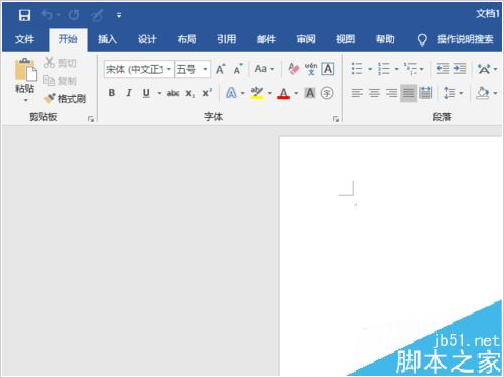This screenshot has width=504, height=378.
Task: Click the decrease indent icon
Action: tap(443, 69)
